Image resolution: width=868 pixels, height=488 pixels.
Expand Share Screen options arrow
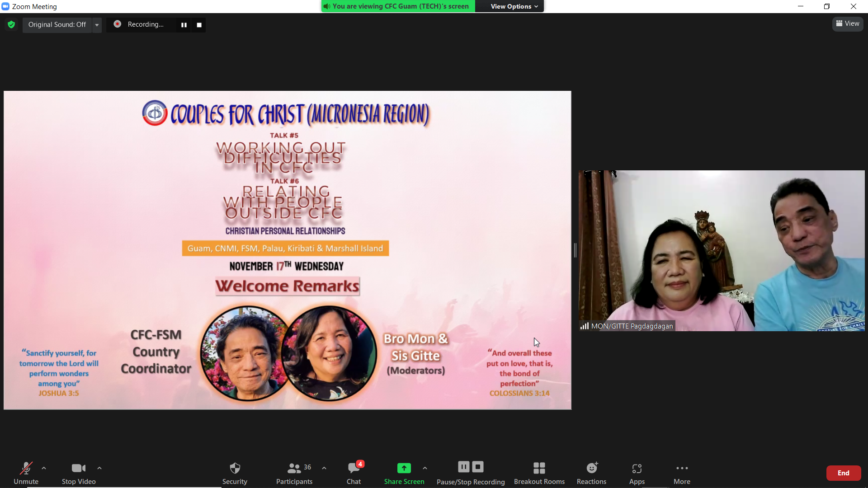click(425, 468)
